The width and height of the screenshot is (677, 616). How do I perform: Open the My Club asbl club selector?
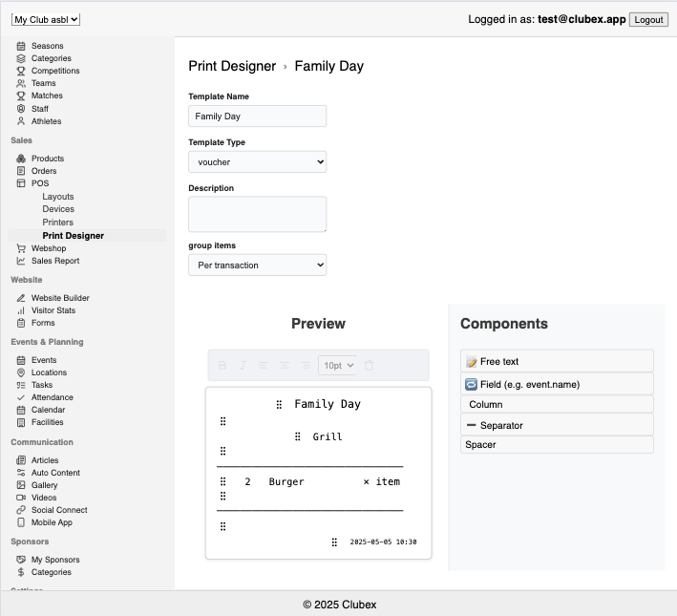46,19
